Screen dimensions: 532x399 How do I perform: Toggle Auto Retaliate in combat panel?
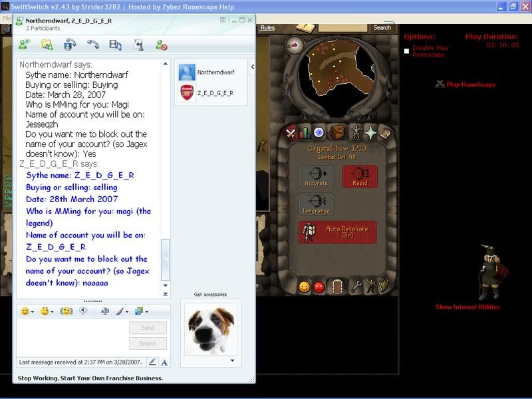coord(338,232)
